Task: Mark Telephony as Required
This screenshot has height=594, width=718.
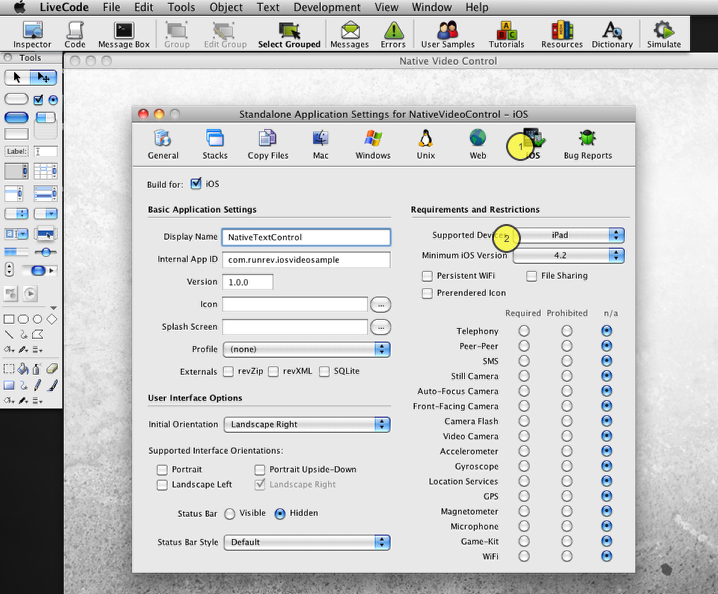Action: (x=524, y=331)
